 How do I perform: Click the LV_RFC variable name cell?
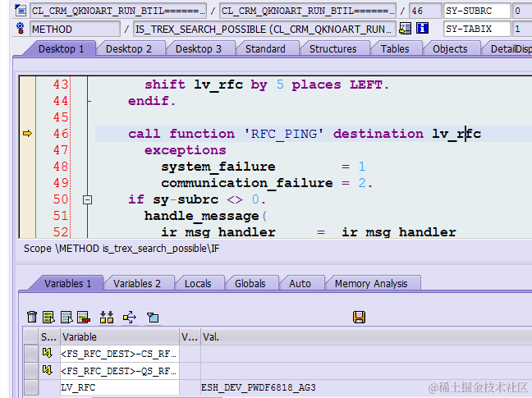[x=120, y=387]
